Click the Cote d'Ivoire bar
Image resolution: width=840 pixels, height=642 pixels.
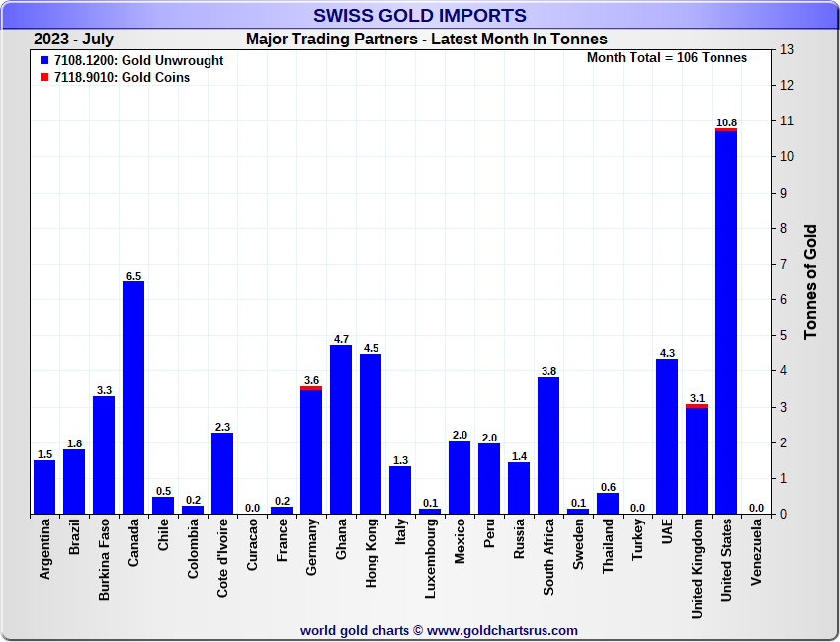pos(222,473)
